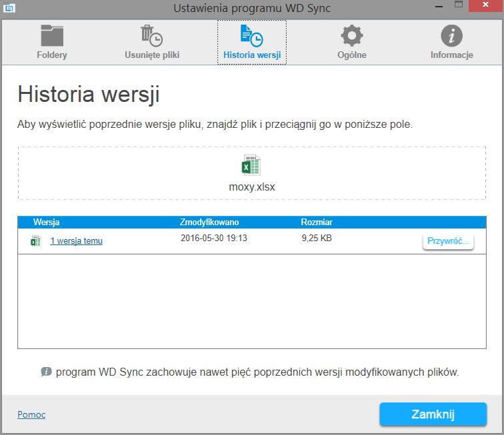Click the Rozmiar column header
The width and height of the screenshot is (504, 435).
coord(316,222)
